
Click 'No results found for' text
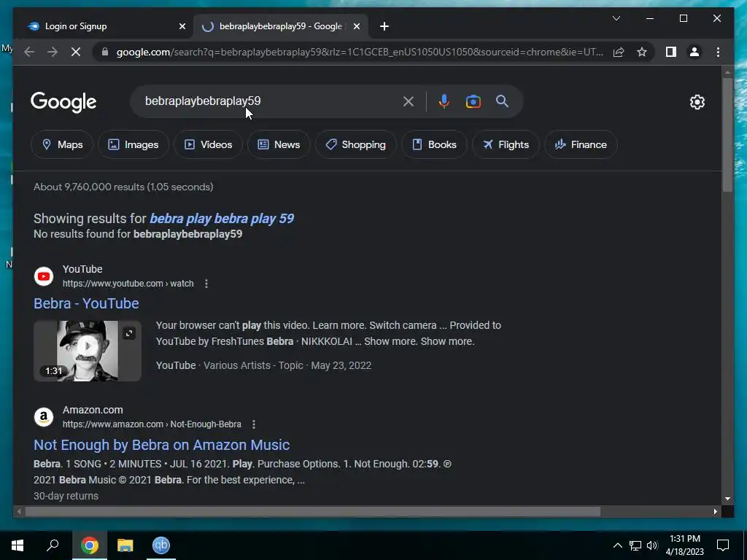(x=82, y=234)
